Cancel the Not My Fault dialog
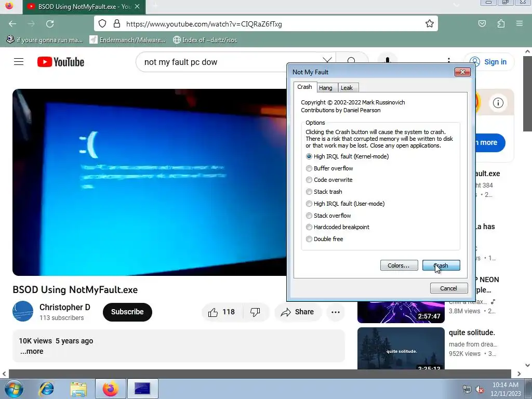Image resolution: width=532 pixels, height=399 pixels. tap(448, 288)
